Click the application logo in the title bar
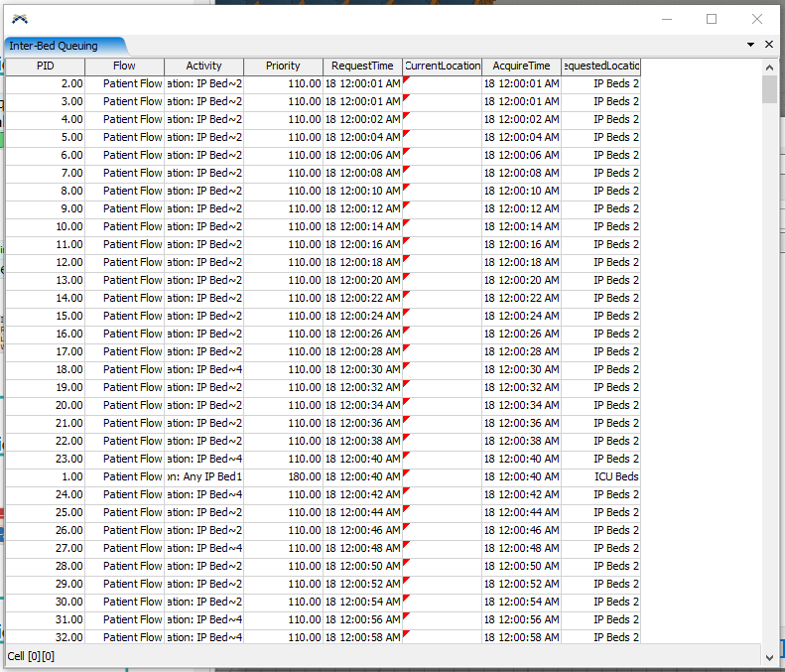The width and height of the screenshot is (785, 672). coord(20,19)
